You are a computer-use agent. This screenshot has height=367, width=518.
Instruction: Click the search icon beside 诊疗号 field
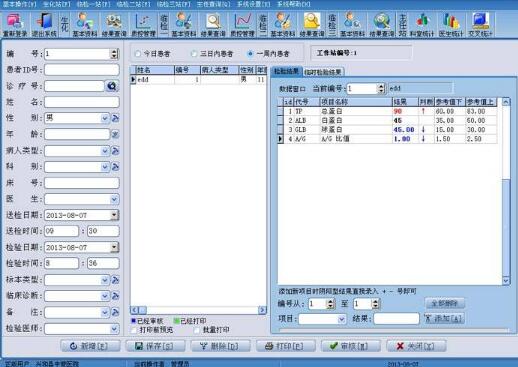point(112,86)
